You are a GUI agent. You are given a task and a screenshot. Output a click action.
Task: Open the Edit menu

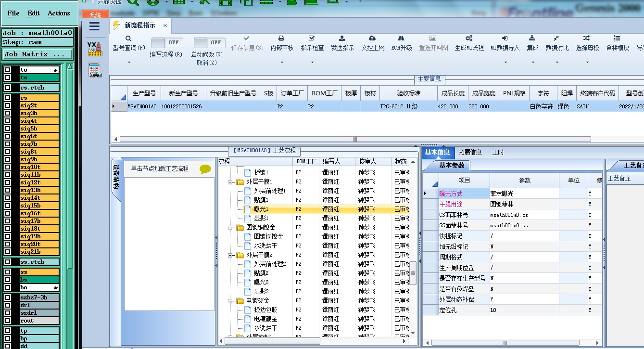pos(34,13)
